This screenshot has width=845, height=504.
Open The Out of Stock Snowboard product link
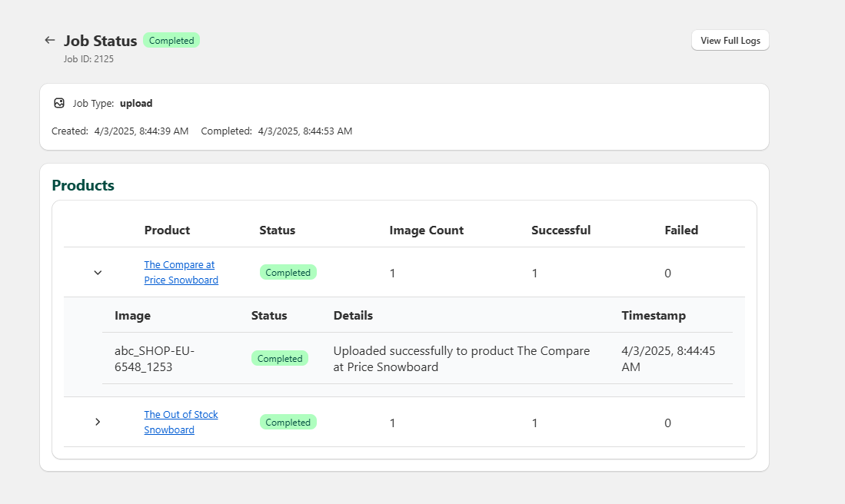pos(181,421)
